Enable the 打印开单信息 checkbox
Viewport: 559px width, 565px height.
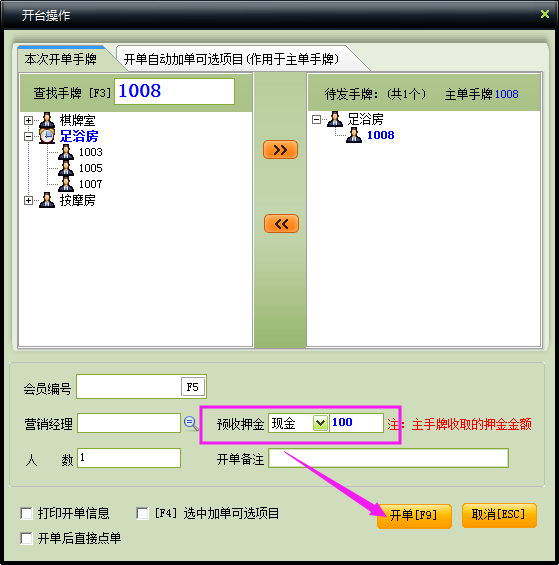tap(26, 513)
